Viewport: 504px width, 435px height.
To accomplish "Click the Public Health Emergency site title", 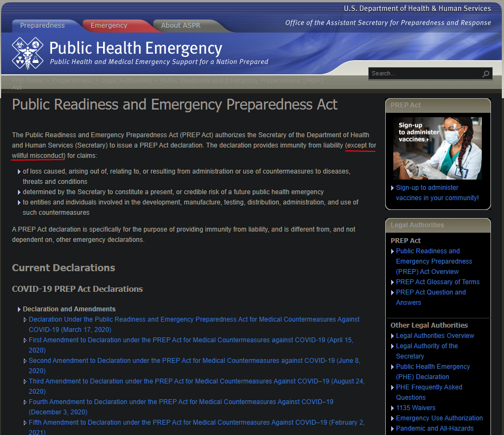I will (x=136, y=48).
